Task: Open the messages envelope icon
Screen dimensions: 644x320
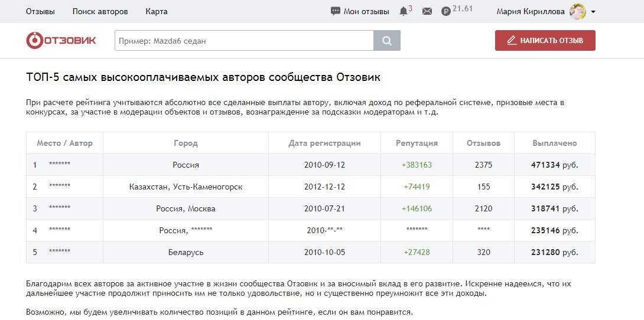Action: 427,11
